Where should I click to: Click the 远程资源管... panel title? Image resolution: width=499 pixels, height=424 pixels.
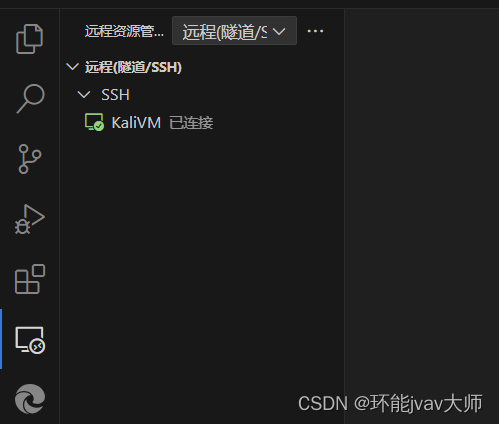124,32
